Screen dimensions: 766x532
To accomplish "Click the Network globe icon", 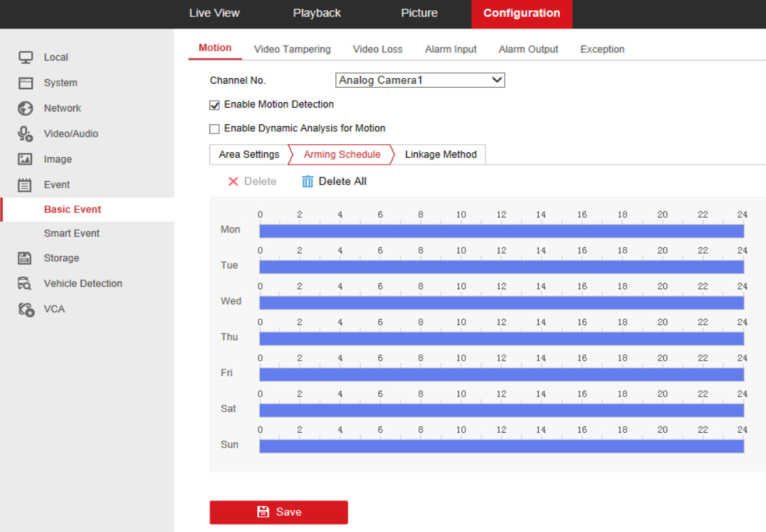I will point(25,108).
